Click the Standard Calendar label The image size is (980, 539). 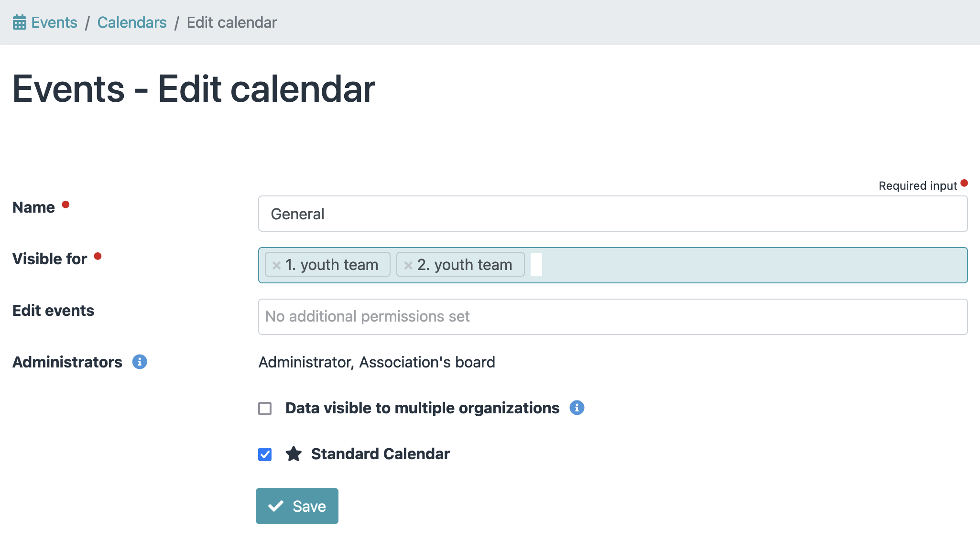380,454
